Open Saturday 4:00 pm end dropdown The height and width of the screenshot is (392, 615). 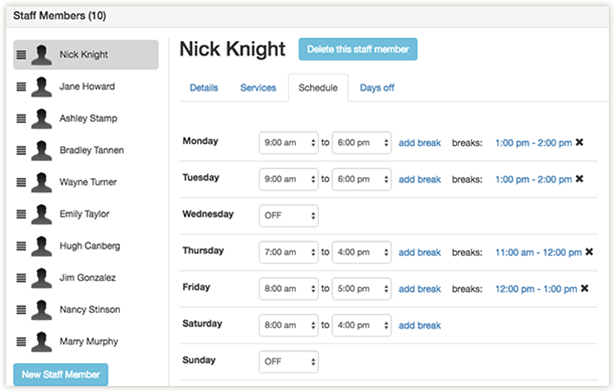362,325
